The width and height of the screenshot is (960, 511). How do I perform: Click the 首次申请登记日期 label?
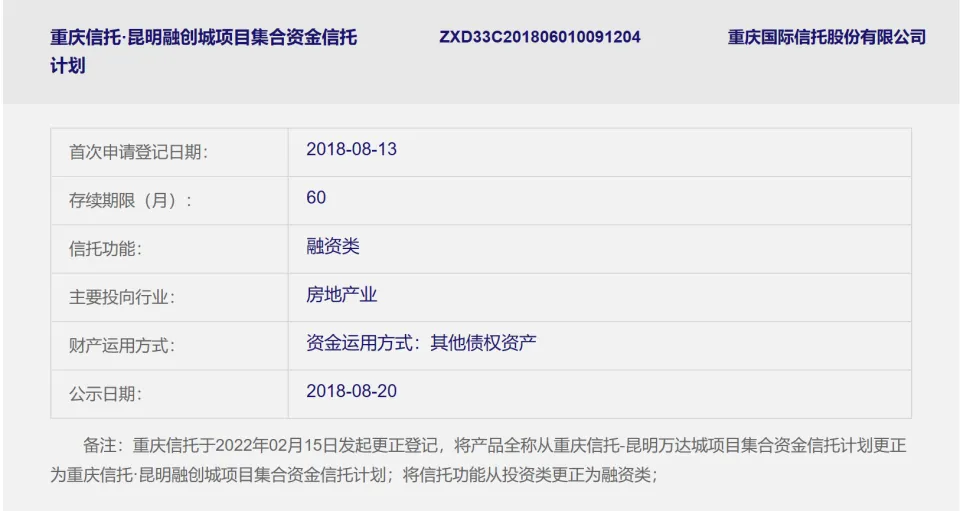tap(139, 152)
